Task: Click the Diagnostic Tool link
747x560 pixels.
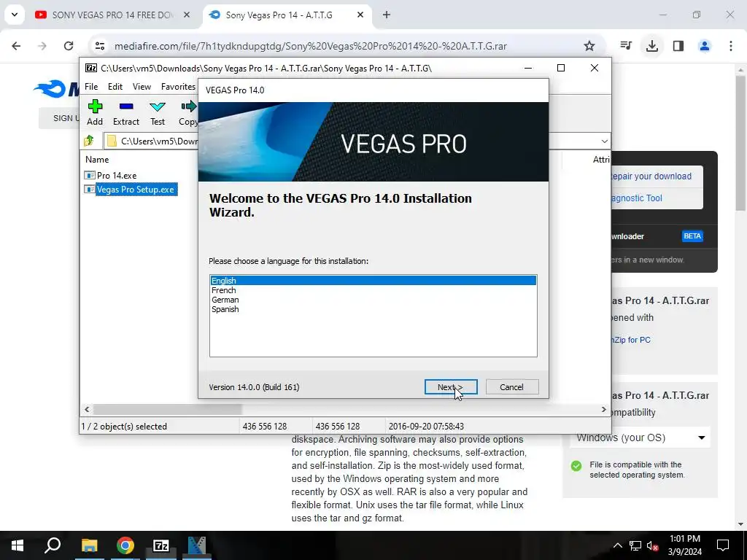Action: [637, 198]
